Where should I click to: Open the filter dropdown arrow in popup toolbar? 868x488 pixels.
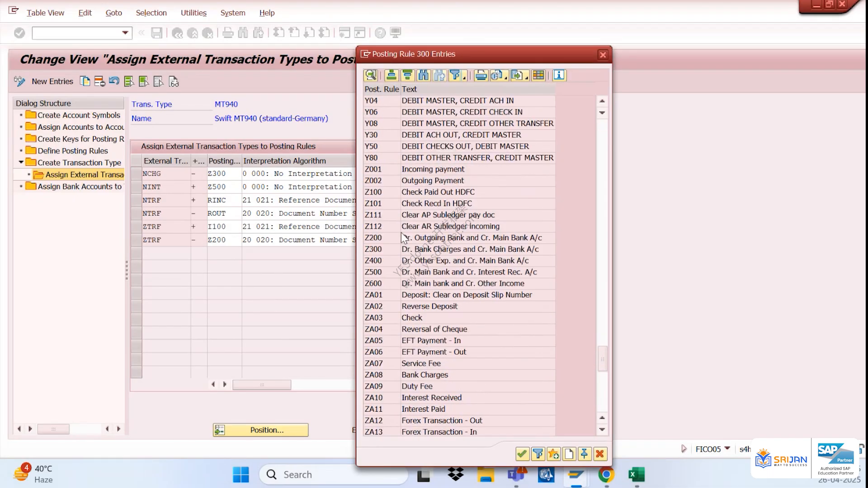click(464, 77)
